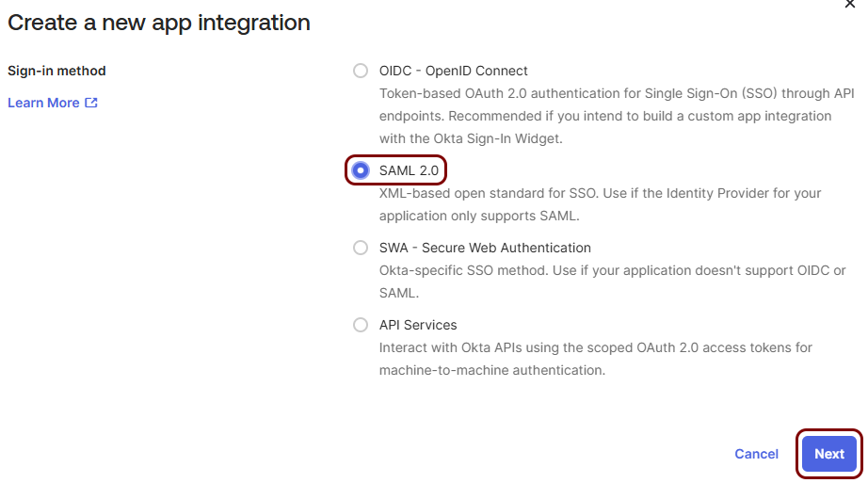Click the 'API Services' option label
The width and height of the screenshot is (868, 483).
point(418,325)
